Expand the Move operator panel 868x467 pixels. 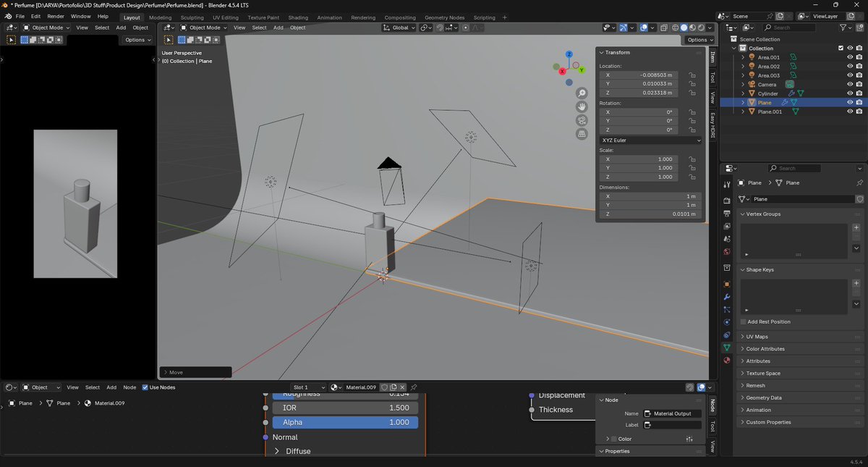[195, 372]
